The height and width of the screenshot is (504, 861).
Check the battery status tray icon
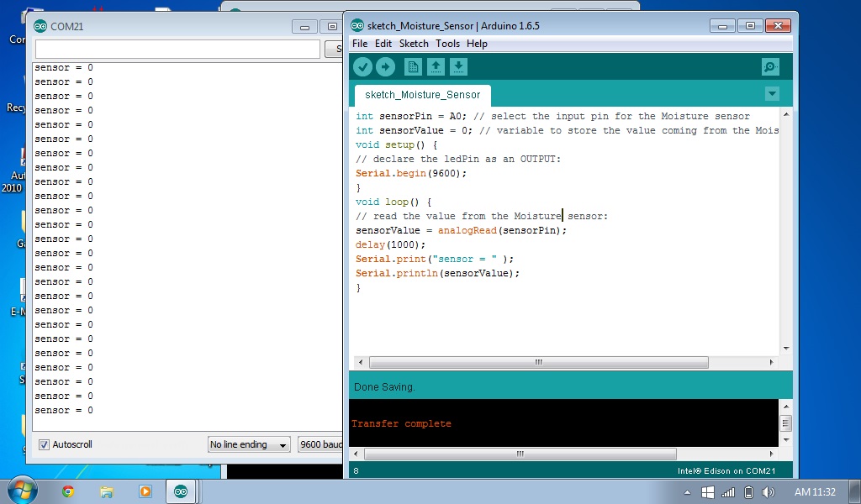point(747,492)
